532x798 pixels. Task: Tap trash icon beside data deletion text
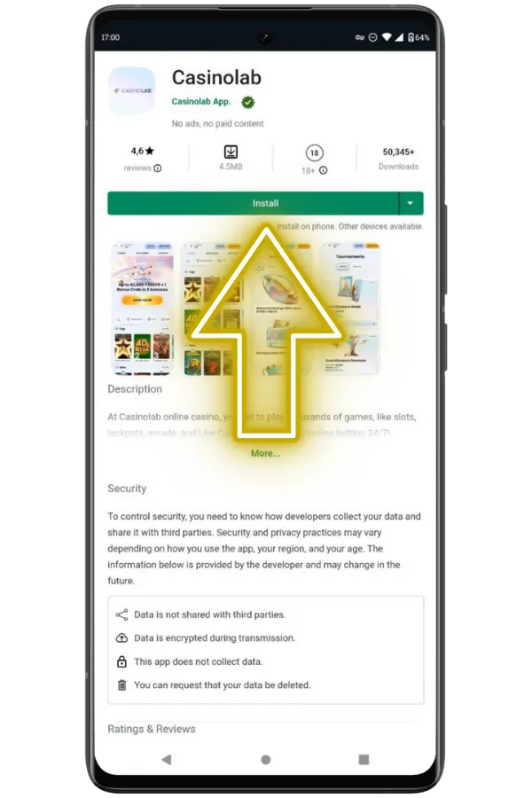121,685
